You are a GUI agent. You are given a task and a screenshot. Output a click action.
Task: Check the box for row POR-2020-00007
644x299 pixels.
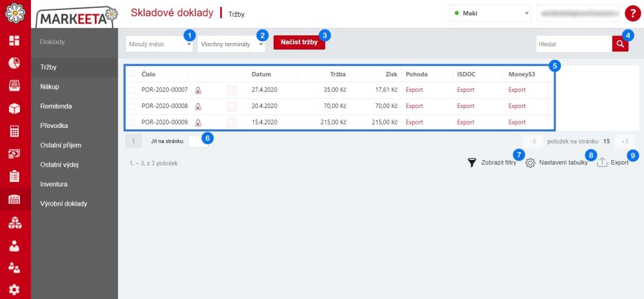132,90
